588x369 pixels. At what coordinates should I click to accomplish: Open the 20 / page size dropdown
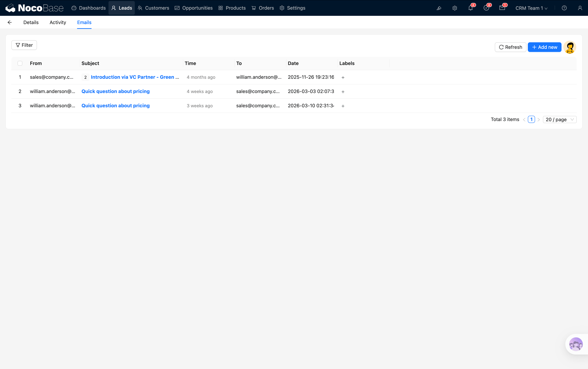pyautogui.click(x=559, y=120)
